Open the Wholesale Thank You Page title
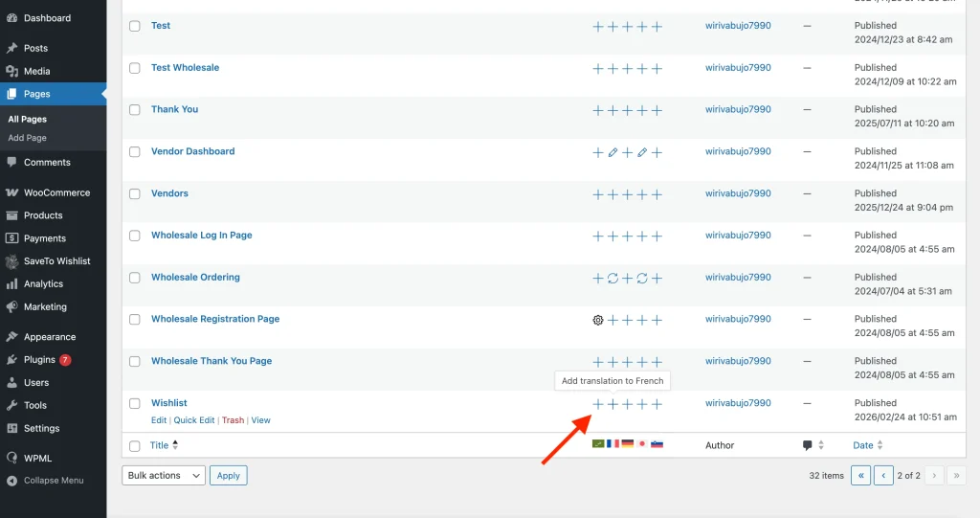This screenshot has width=980, height=518. pos(212,361)
